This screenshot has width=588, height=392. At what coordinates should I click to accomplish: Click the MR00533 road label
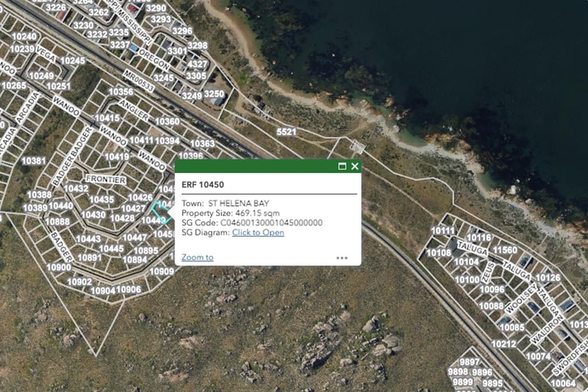(x=139, y=80)
